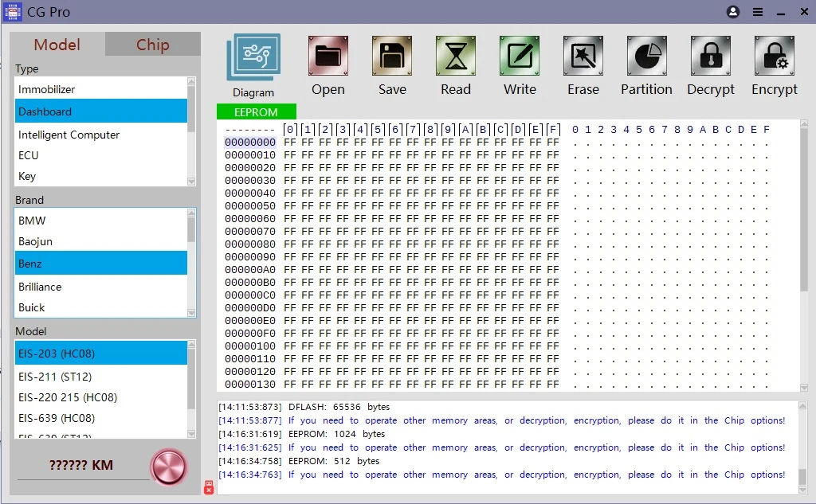
Task: Click the Model list scroll-down arrow
Action: point(191,434)
